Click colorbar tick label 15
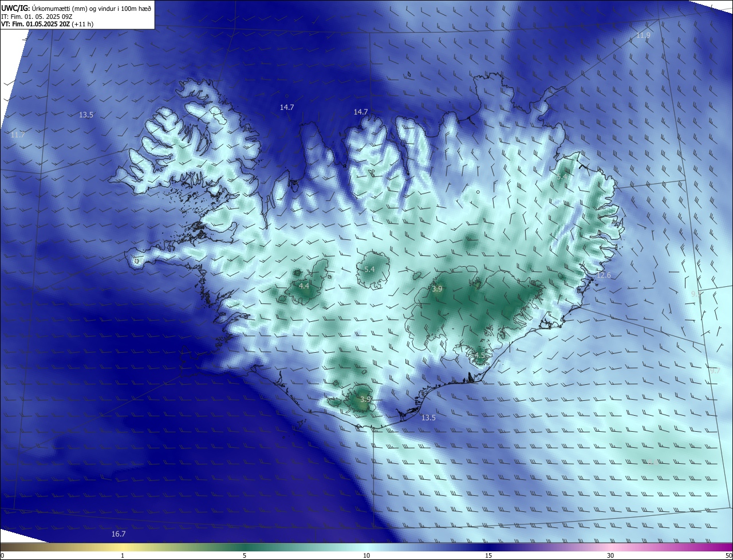733x560 pixels. pyautogui.click(x=488, y=555)
